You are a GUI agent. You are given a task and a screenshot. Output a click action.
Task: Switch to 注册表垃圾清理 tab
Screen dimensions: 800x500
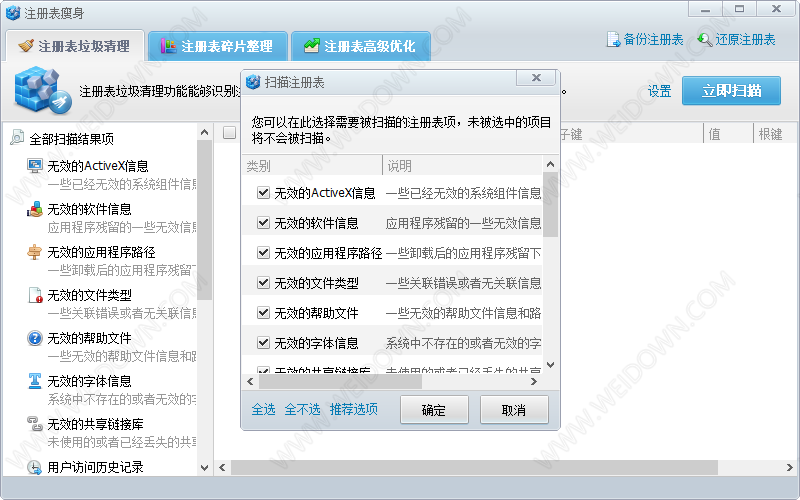74,46
